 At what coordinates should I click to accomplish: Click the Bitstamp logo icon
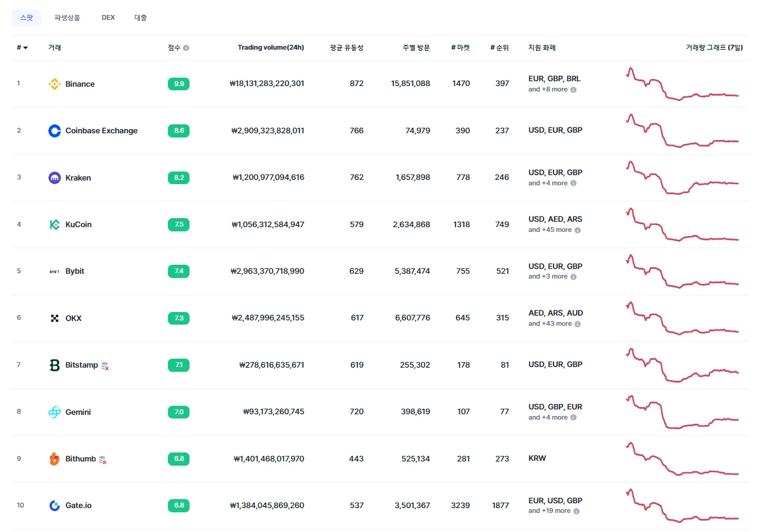54,365
